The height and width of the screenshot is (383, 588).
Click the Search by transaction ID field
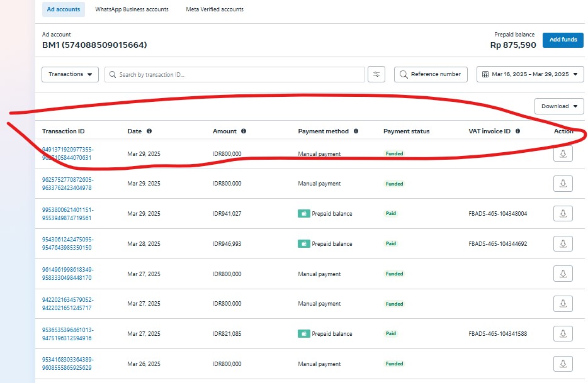(234, 74)
